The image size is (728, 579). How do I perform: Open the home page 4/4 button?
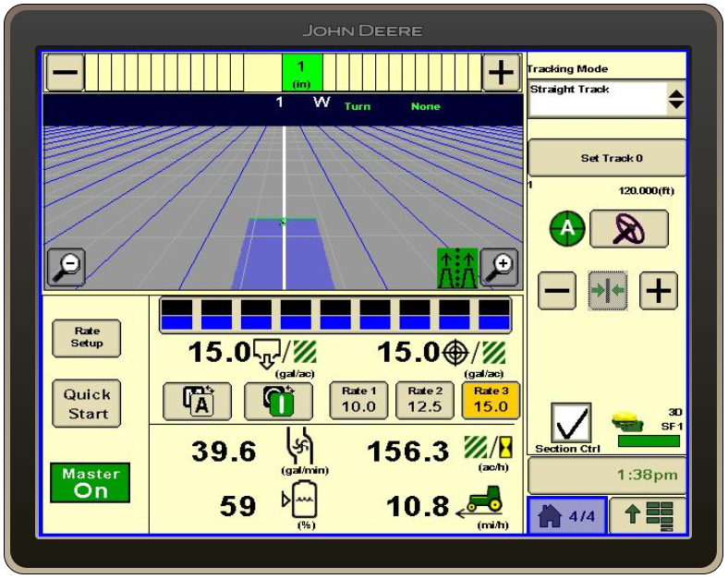tap(567, 516)
